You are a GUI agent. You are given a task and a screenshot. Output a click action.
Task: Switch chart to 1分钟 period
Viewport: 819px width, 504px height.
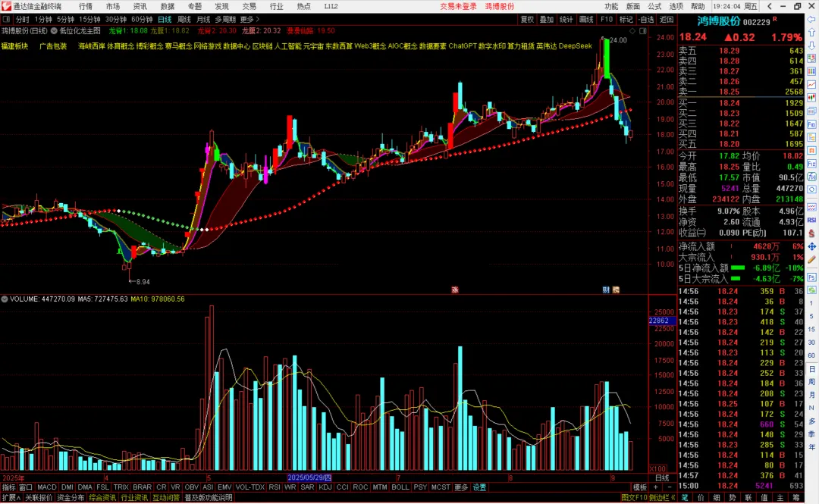[x=43, y=19]
